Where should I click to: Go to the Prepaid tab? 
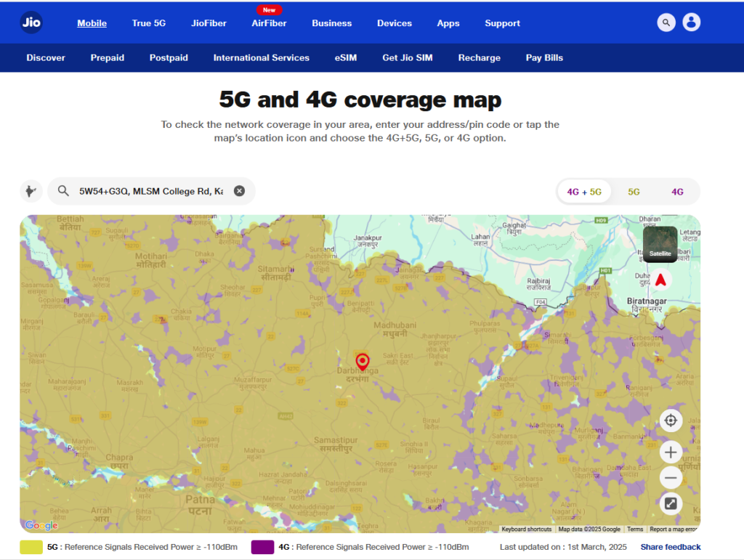point(108,57)
